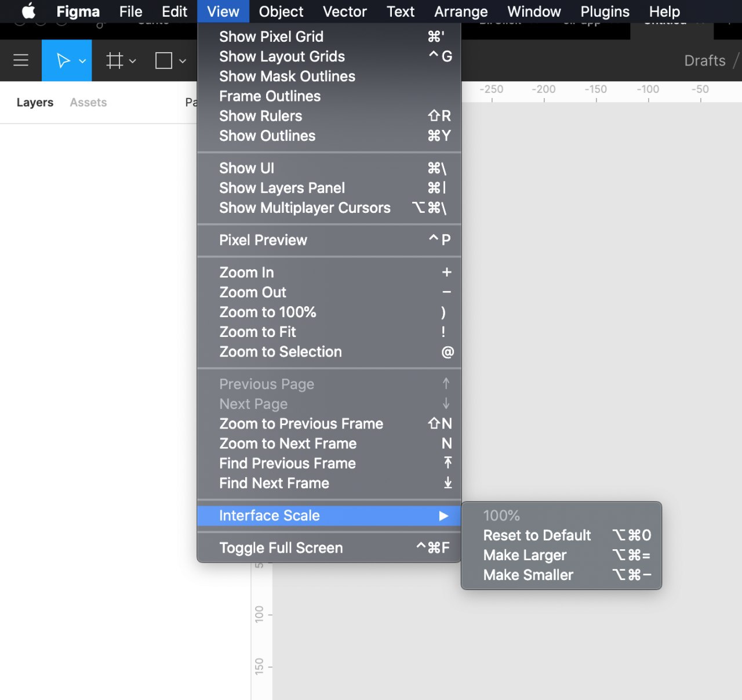Screen dimensions: 742x700
Task: Open the Apple menu
Action: tap(28, 12)
